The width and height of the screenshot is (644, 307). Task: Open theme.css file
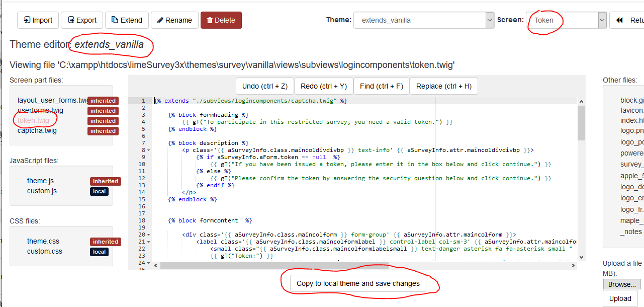click(x=43, y=241)
